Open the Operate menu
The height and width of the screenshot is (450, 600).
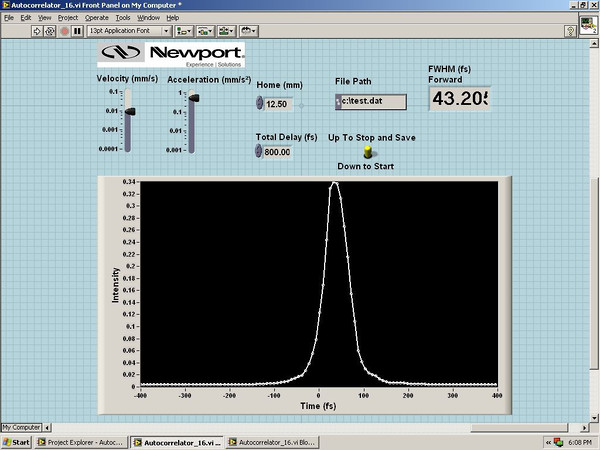pyautogui.click(x=96, y=18)
